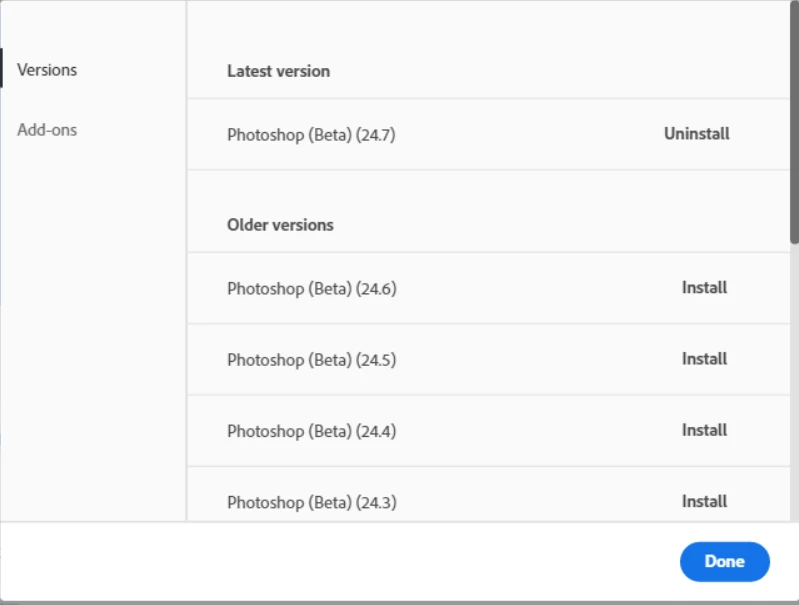
Task: Click the Older versions heading
Action: (x=280, y=225)
